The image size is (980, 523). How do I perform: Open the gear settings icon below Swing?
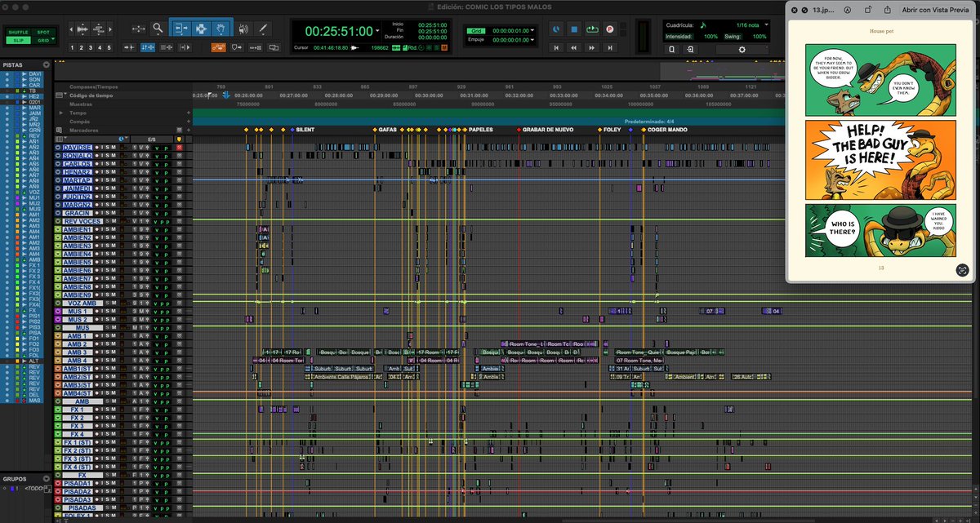pos(742,49)
